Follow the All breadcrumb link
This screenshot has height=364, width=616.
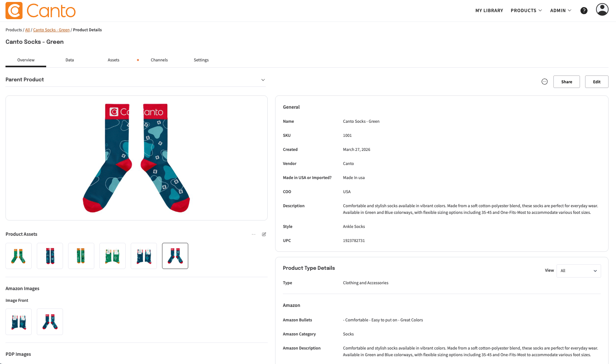[27, 30]
